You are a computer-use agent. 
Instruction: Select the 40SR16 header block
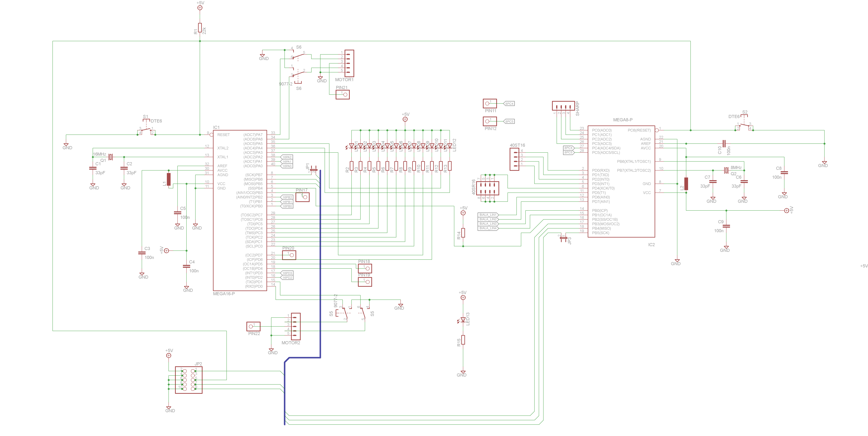coord(488,188)
